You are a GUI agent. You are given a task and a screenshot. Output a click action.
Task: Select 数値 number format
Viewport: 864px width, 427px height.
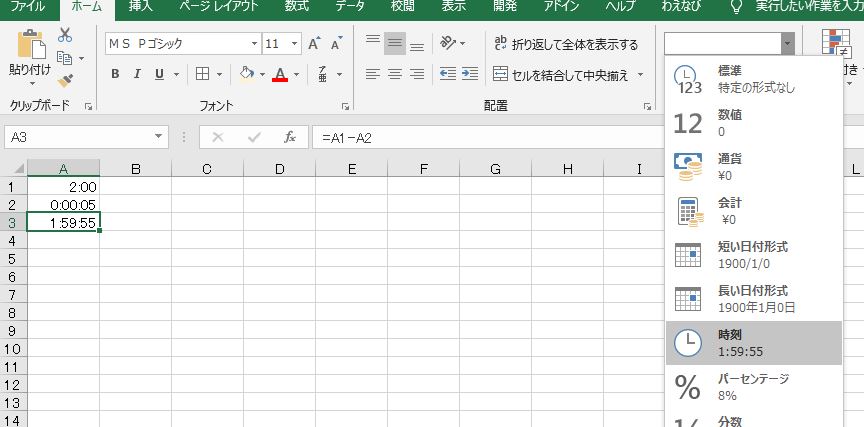(x=754, y=123)
